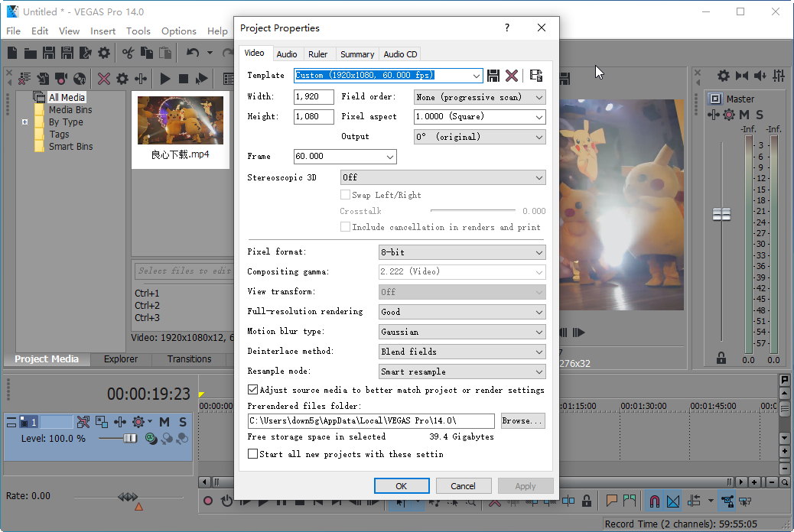Click the Open folder icon in main toolbar
This screenshot has height=532, width=794.
pos(31,53)
